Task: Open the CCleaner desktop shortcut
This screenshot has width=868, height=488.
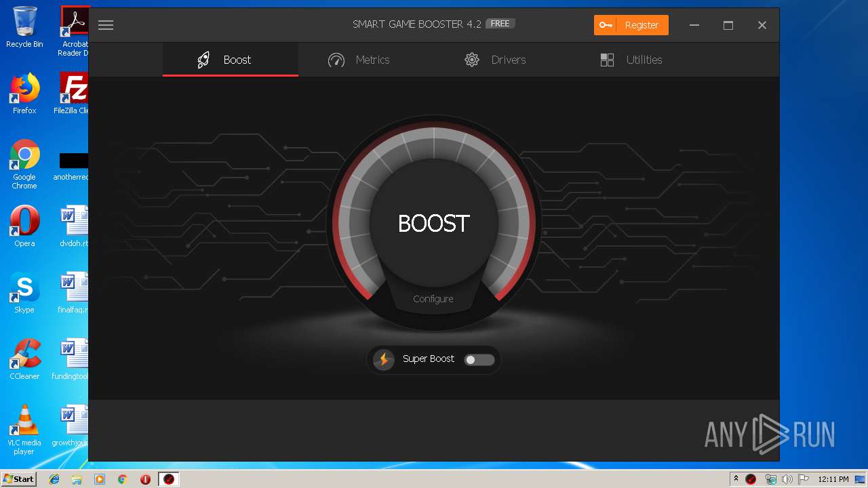Action: click(x=24, y=360)
